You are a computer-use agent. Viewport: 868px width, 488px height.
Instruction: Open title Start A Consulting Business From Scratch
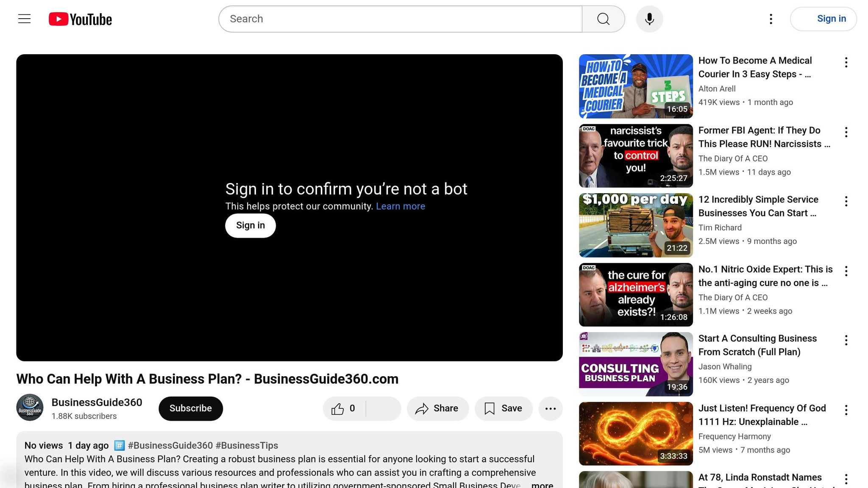tap(757, 345)
